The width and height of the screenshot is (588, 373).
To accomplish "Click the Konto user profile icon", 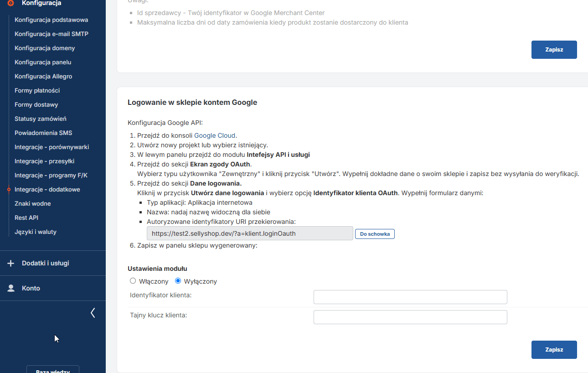I will 11,288.
